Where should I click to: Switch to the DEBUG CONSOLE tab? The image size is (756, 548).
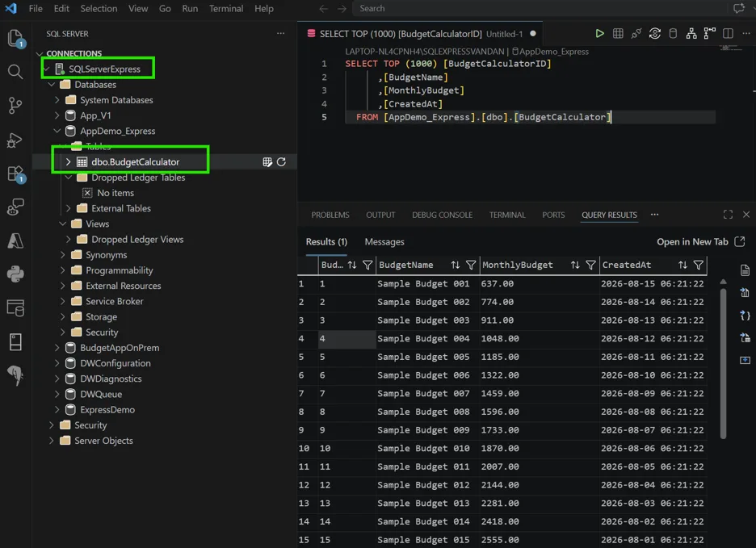click(x=442, y=215)
